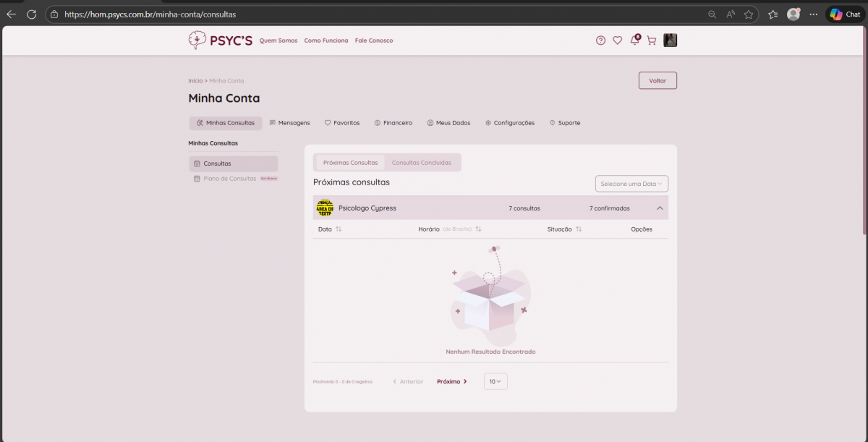Click the Voltar button
Image resolution: width=868 pixels, height=442 pixels.
[658, 80]
